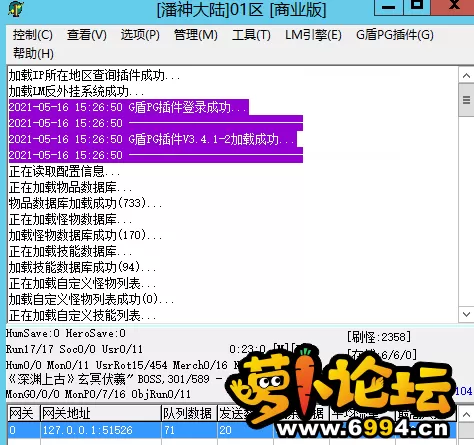The height and width of the screenshot is (445, 474).
Task: Click the [刷怪:2358] status label
Action: tap(379, 337)
